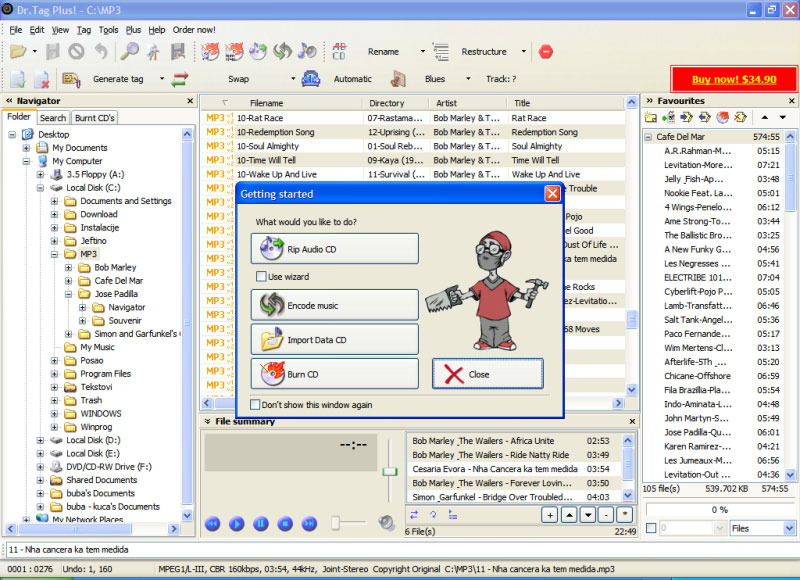Click the vertical volume slider handle
This screenshot has height=580, width=800.
point(389,472)
